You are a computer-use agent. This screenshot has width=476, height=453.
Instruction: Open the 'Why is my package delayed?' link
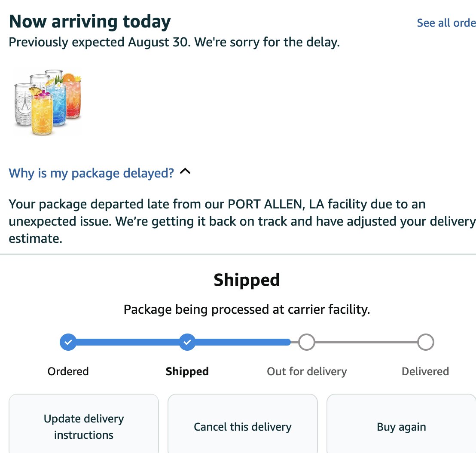pos(91,173)
